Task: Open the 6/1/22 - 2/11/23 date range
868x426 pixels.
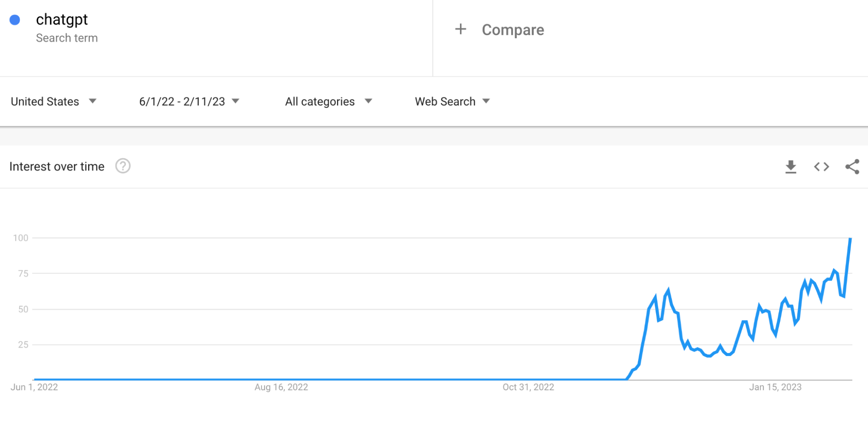Action: tap(189, 101)
